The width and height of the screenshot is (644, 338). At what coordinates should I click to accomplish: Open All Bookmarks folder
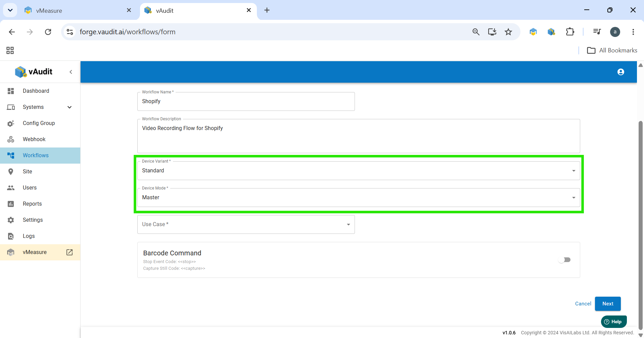(x=612, y=50)
